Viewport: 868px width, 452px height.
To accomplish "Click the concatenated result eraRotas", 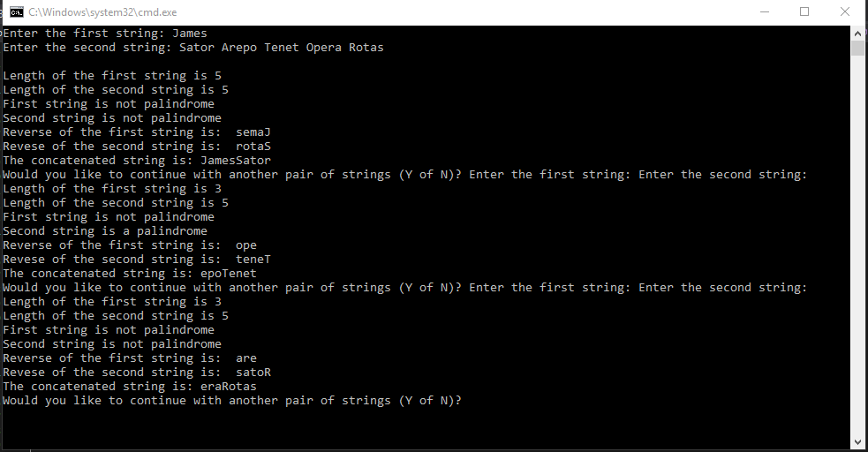I will point(229,386).
